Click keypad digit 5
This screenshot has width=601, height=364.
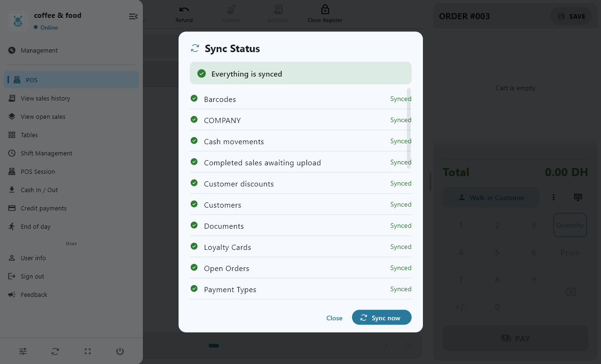pyautogui.click(x=497, y=253)
